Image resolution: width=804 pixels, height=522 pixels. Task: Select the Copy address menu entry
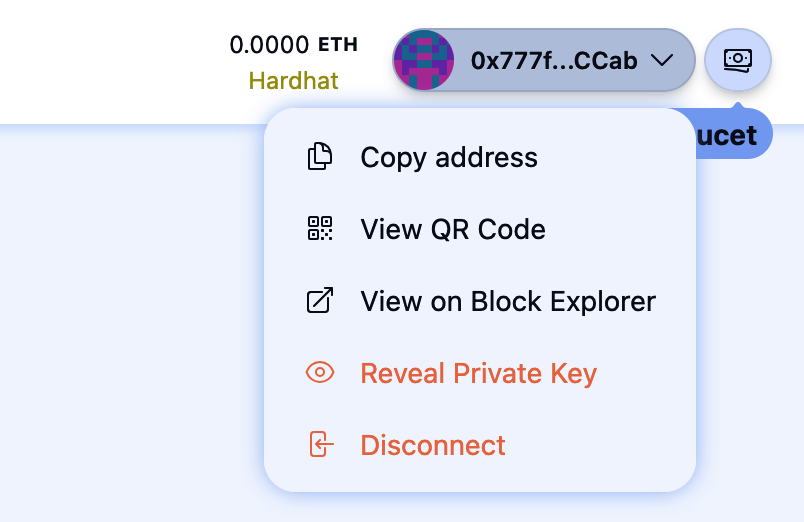point(449,157)
